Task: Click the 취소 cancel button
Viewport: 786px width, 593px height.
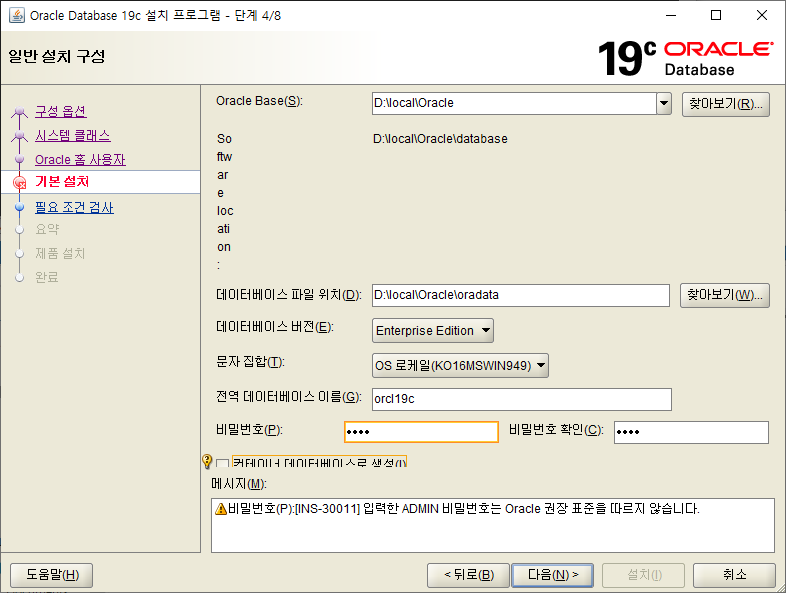Action: coord(734,575)
